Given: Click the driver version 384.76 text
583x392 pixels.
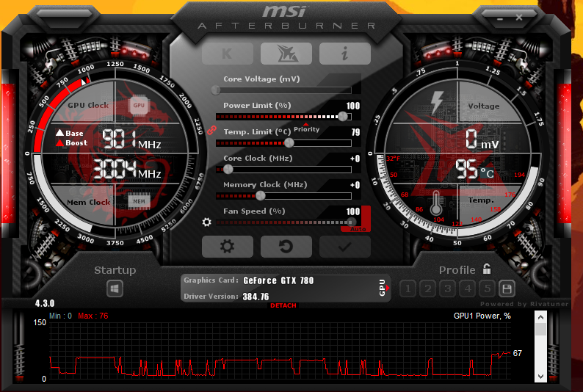Looking at the screenshot, I should point(256,297).
